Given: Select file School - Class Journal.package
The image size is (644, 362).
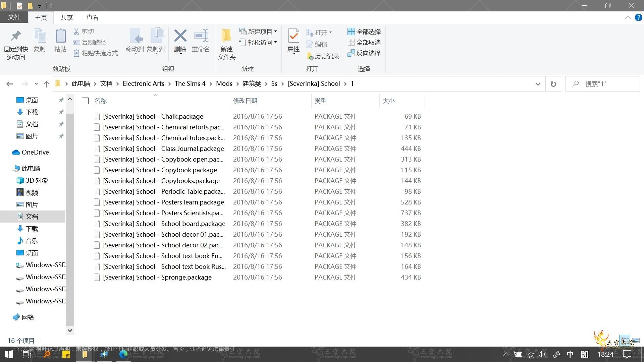Looking at the screenshot, I should coord(163,149).
